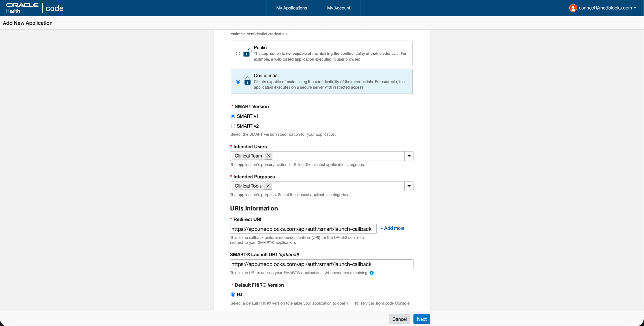Choose SMART v2 version
This screenshot has width=644, height=326.
pos(233,126)
